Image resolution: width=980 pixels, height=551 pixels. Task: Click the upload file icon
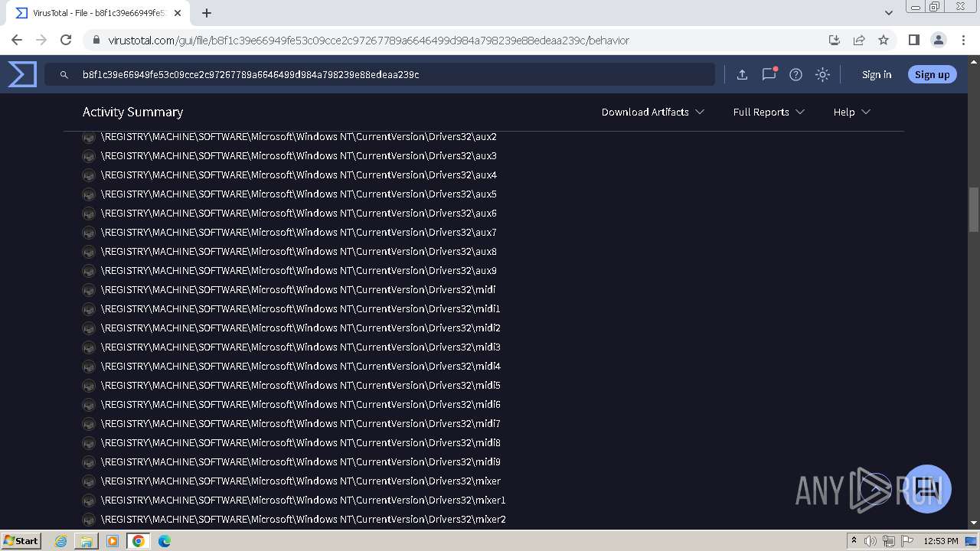[742, 74]
